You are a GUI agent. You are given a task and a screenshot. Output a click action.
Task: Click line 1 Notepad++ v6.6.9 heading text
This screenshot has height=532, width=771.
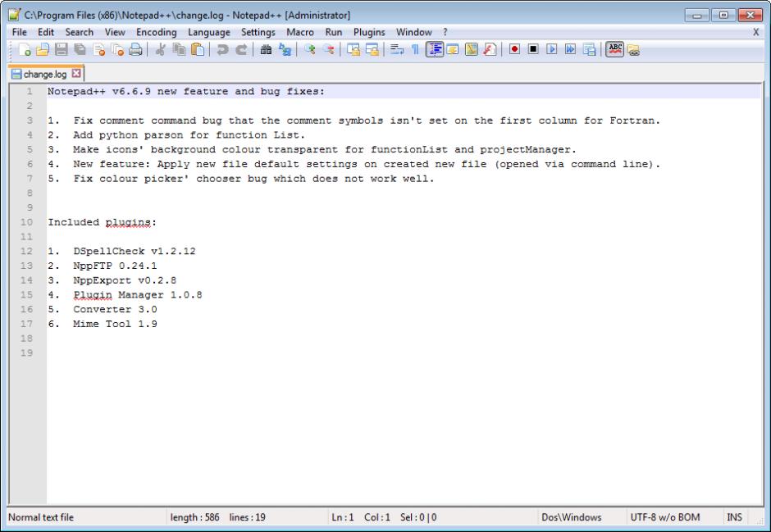186,91
